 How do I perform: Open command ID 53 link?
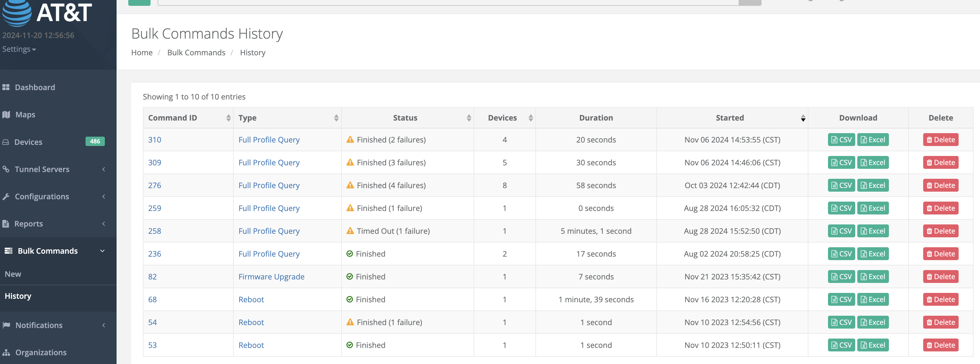[x=152, y=345]
